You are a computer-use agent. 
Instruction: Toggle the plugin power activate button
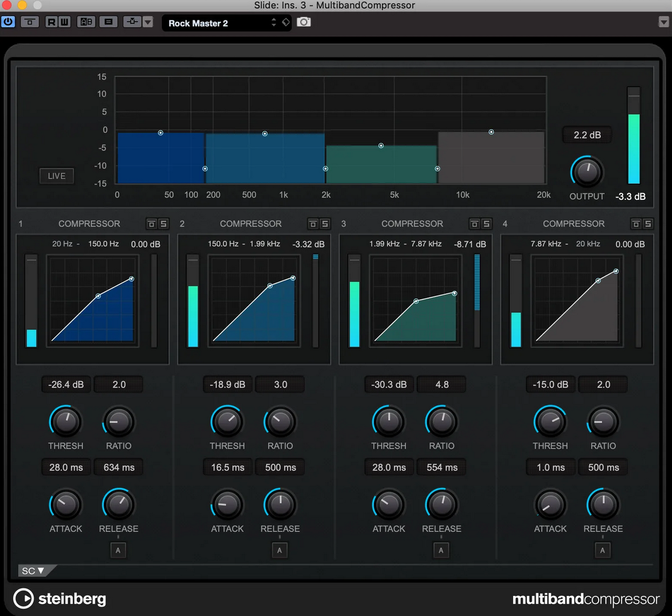pos(8,22)
